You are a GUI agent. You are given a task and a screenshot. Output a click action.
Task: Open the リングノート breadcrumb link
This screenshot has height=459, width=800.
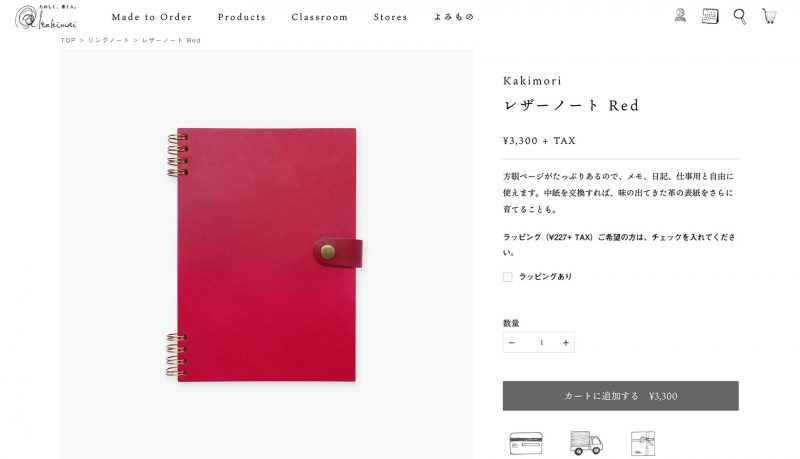(108, 40)
